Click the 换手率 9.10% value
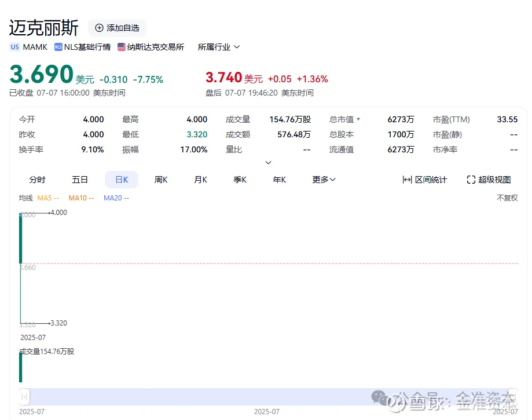Screen dimensions: 532x420 tap(92, 149)
